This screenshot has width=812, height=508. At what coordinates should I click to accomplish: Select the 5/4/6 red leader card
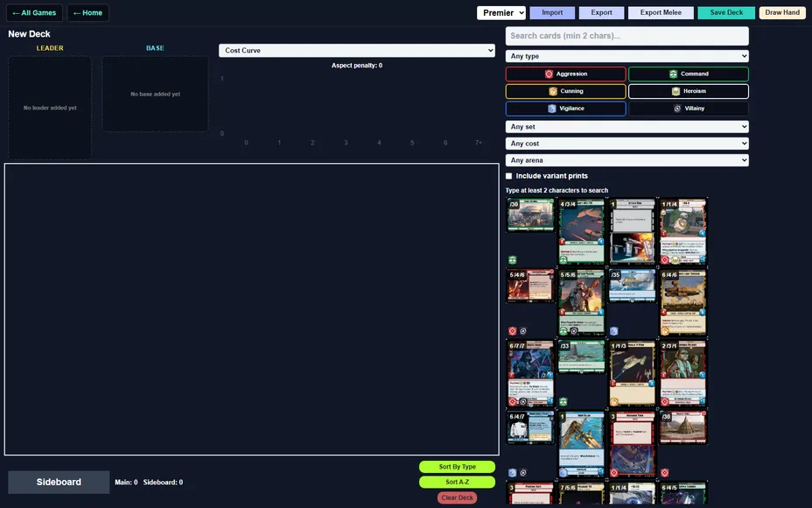pyautogui.click(x=530, y=286)
